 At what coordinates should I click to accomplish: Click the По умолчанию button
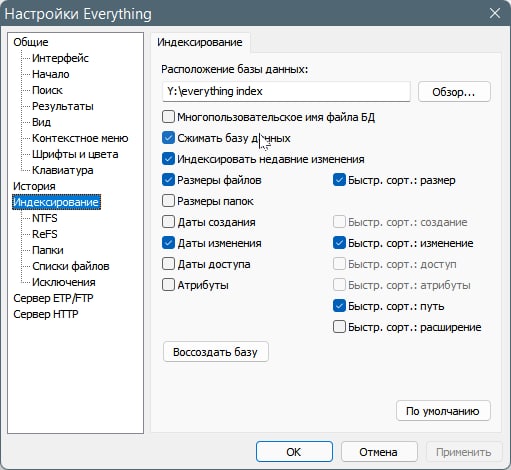[443, 411]
